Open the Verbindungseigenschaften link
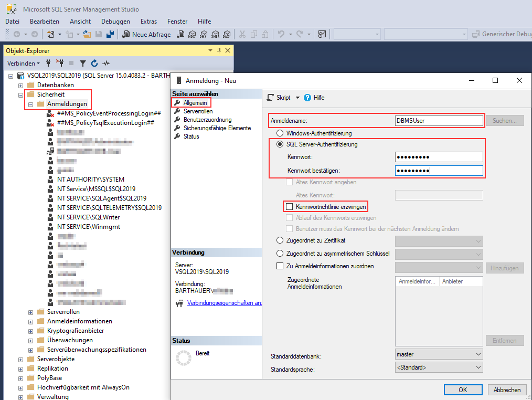This screenshot has width=532, height=400. click(x=224, y=303)
